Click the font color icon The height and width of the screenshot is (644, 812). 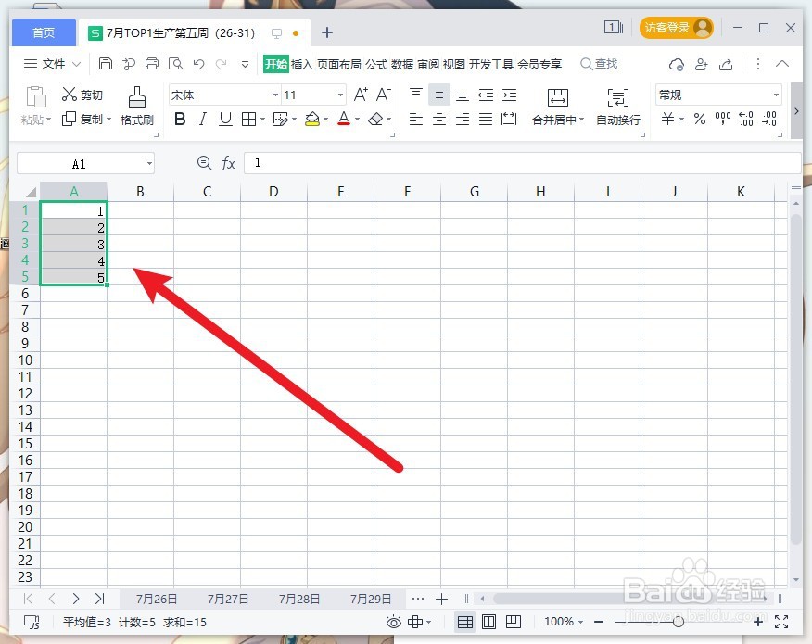click(x=344, y=119)
